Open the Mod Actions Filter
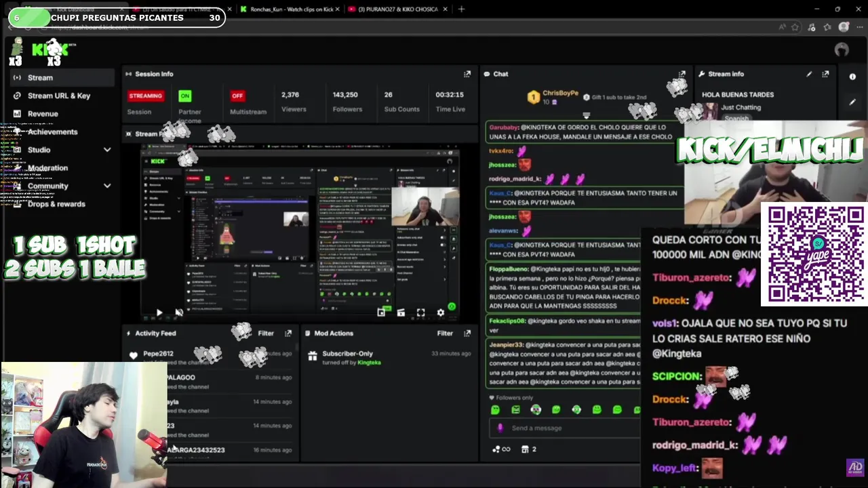868x488 pixels. point(445,333)
